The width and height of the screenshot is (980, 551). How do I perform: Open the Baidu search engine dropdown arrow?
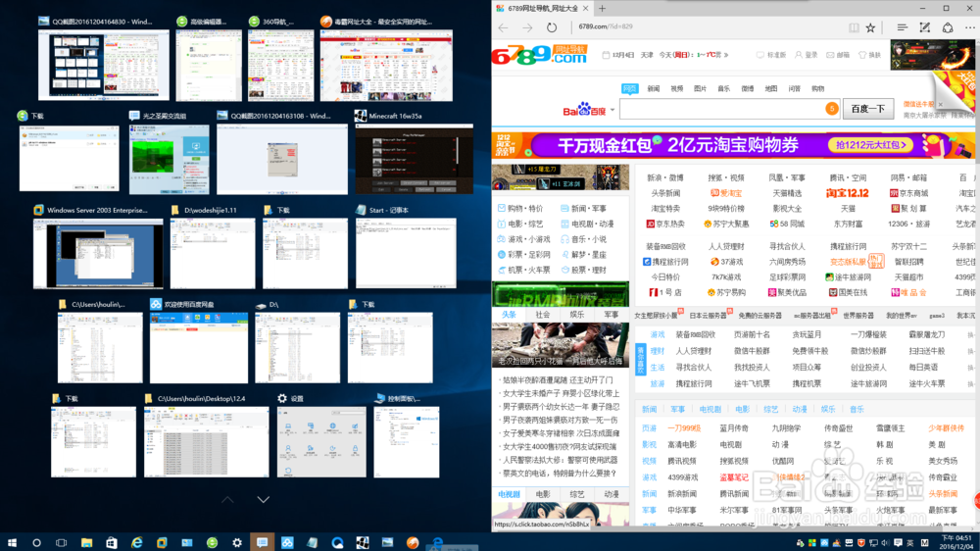point(612,110)
